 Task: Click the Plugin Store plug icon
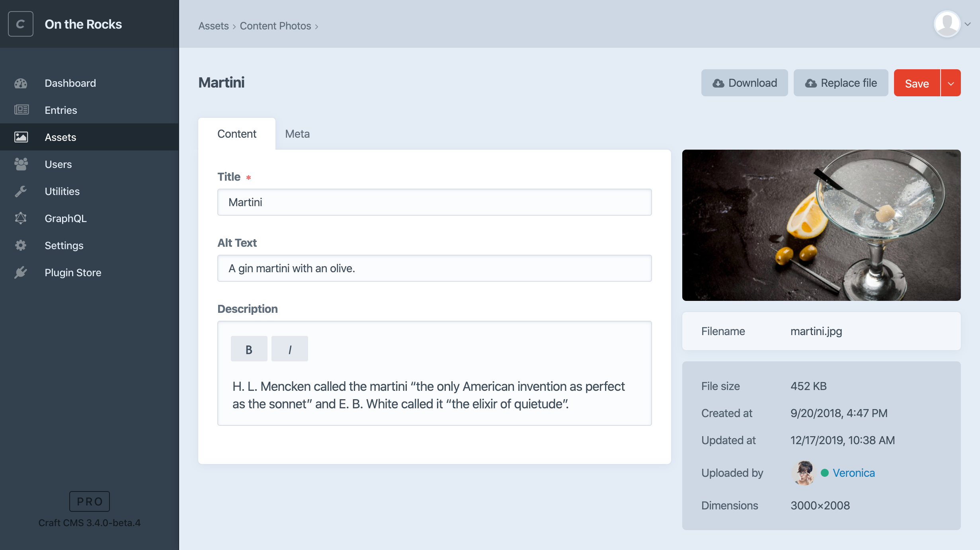click(21, 273)
